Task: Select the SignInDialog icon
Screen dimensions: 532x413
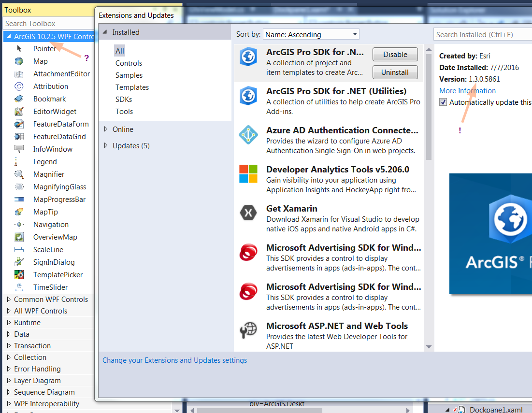Action: [x=19, y=262]
